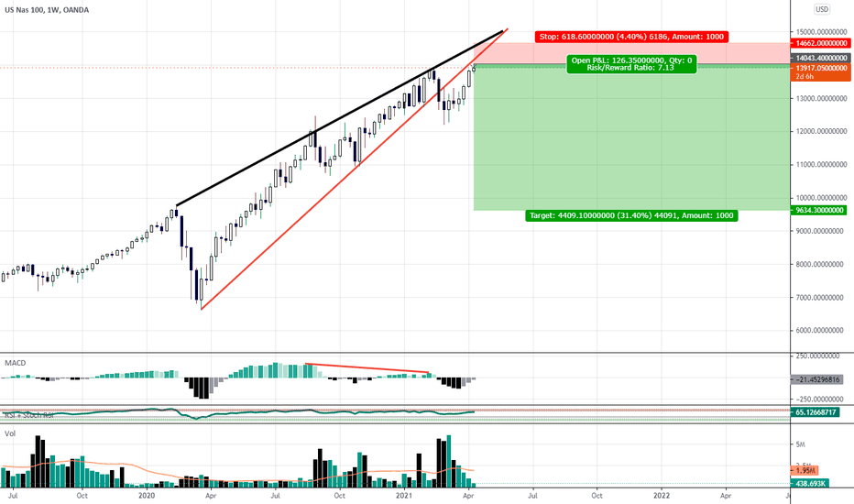This screenshot has width=854, height=504.
Task: Click the 15000 price axis label
Action: 821,32
